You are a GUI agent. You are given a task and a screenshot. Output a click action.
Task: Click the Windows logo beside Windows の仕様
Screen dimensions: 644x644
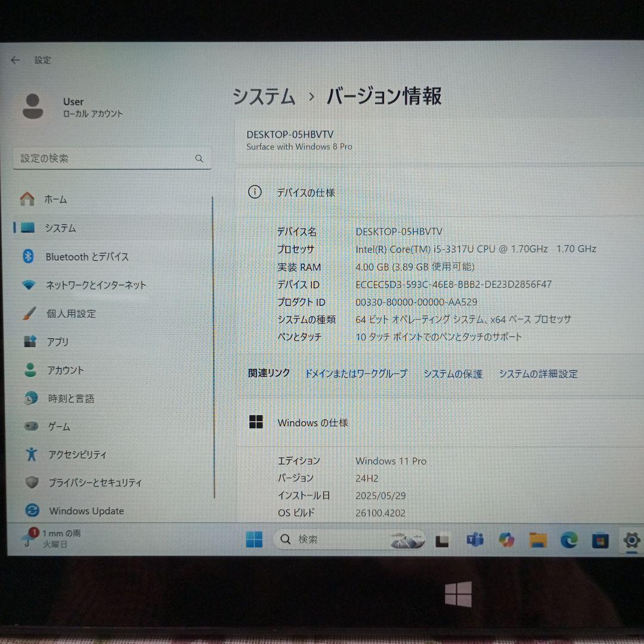point(256,422)
